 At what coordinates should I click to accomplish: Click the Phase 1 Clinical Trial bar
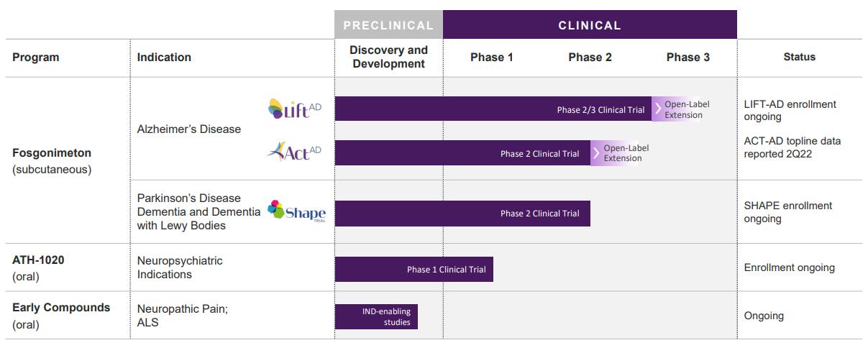coord(414,270)
